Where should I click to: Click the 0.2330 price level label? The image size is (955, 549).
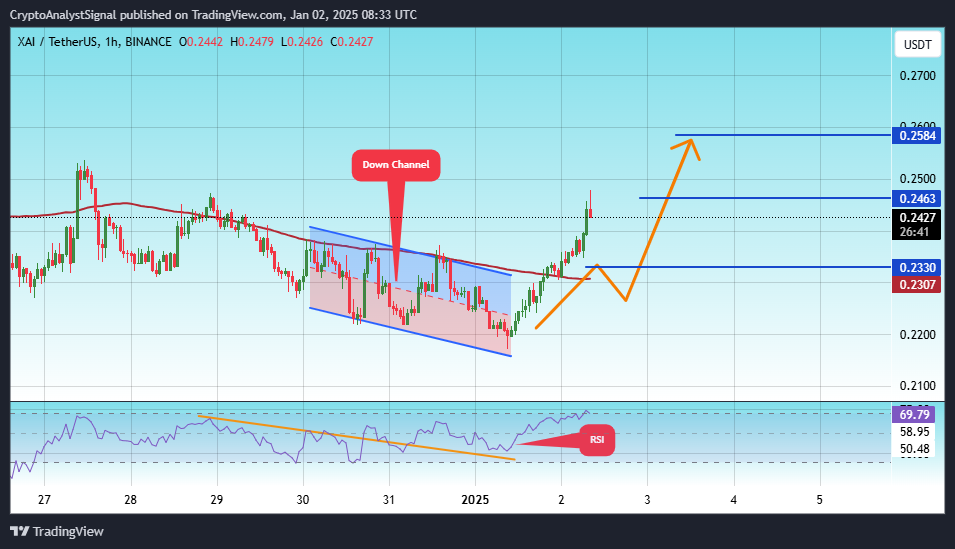(x=917, y=267)
